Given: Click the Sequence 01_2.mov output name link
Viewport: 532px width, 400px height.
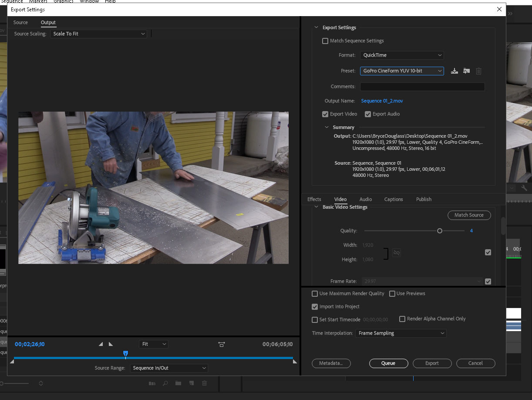Looking at the screenshot, I should [382, 101].
